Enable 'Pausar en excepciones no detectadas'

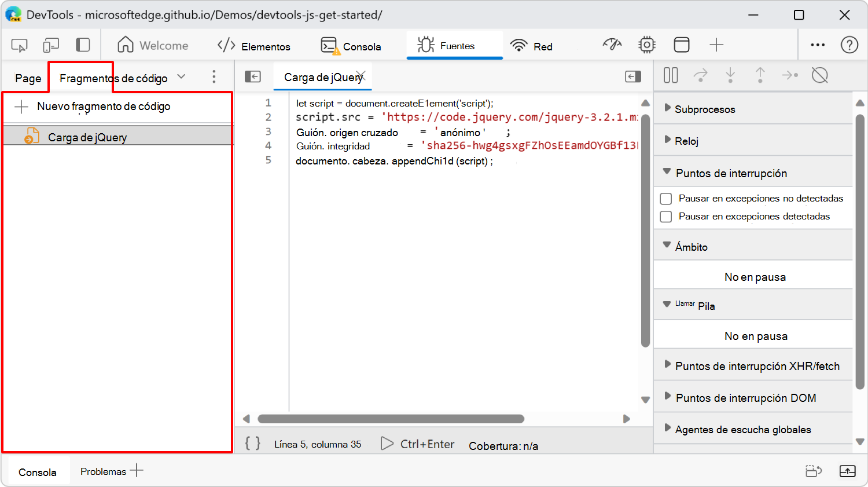click(x=665, y=198)
